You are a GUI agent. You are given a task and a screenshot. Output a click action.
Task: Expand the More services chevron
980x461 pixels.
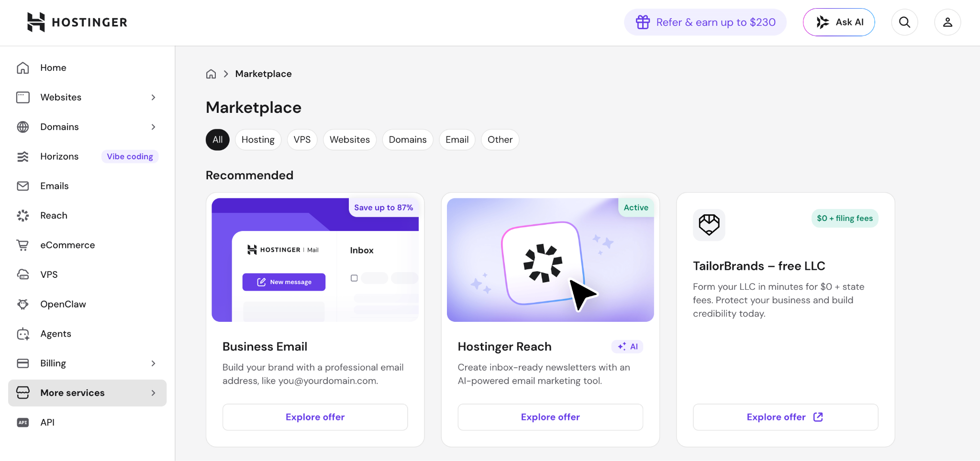[153, 393]
